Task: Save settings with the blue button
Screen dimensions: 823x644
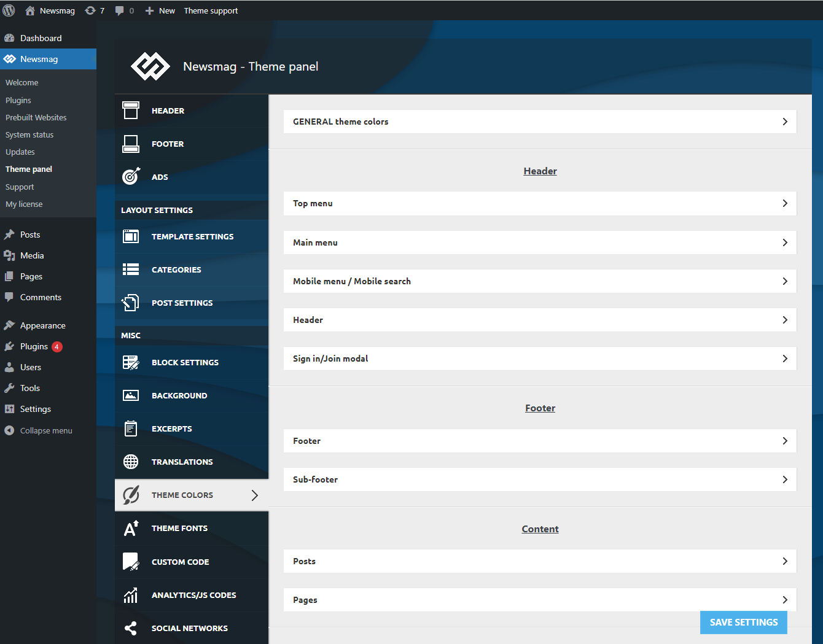Action: click(744, 623)
